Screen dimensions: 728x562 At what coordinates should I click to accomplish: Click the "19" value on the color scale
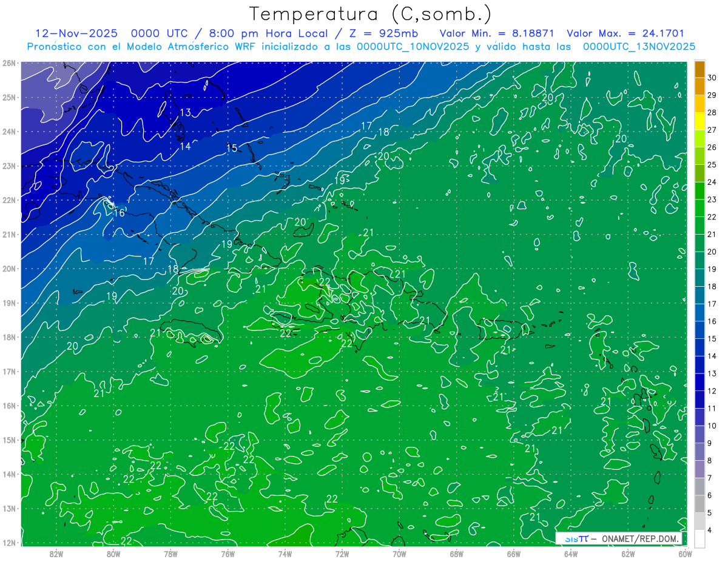(x=712, y=269)
